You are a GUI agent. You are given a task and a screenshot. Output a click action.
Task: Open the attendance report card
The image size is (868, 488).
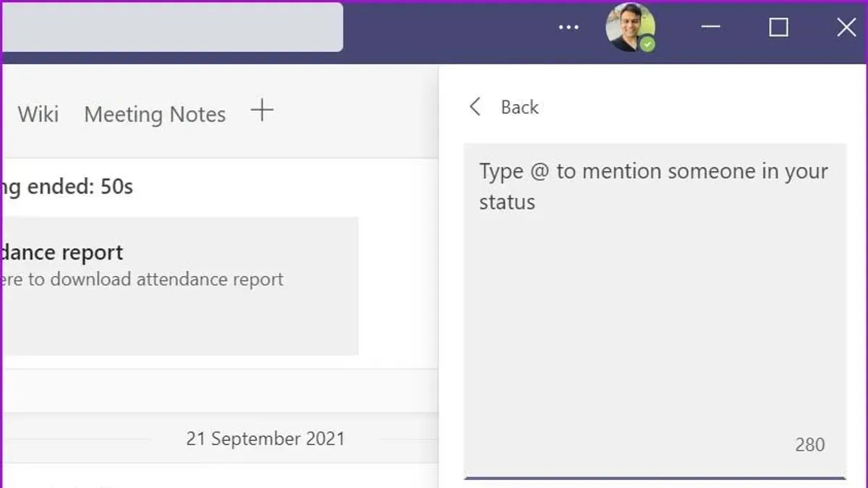click(179, 286)
